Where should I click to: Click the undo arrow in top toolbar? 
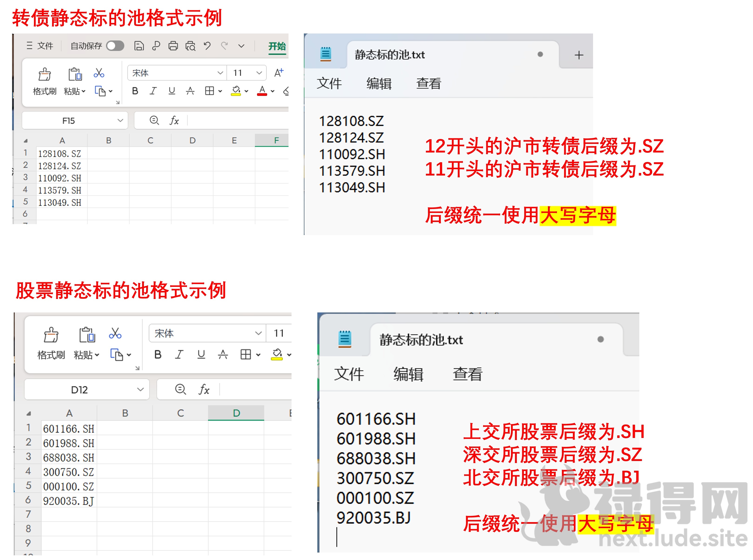[x=207, y=46]
